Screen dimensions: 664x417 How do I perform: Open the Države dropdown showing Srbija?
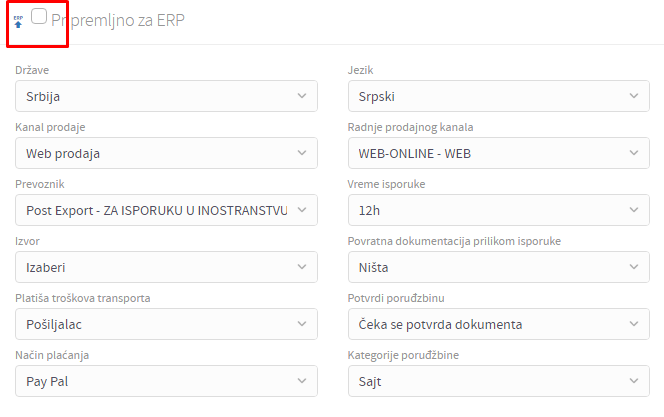(166, 96)
